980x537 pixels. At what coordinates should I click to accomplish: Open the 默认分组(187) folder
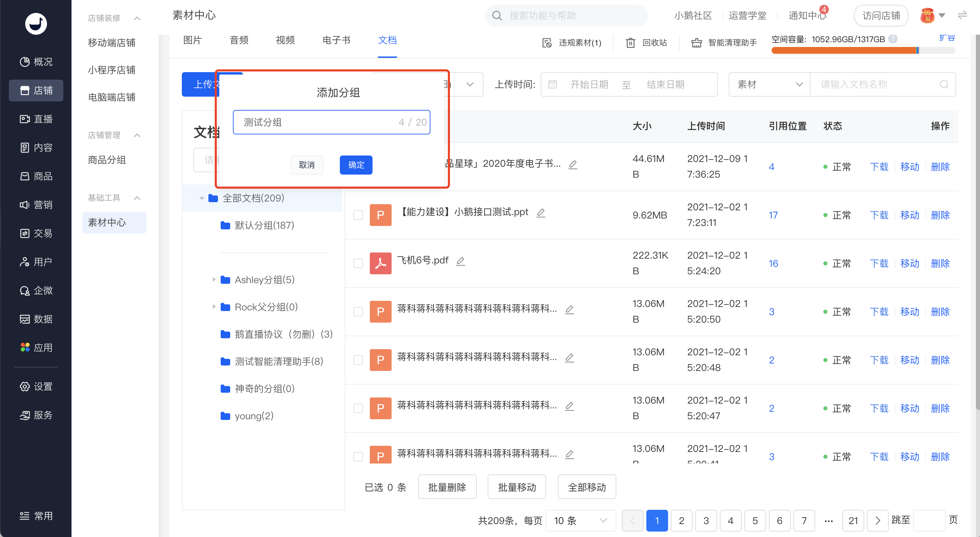(x=264, y=225)
